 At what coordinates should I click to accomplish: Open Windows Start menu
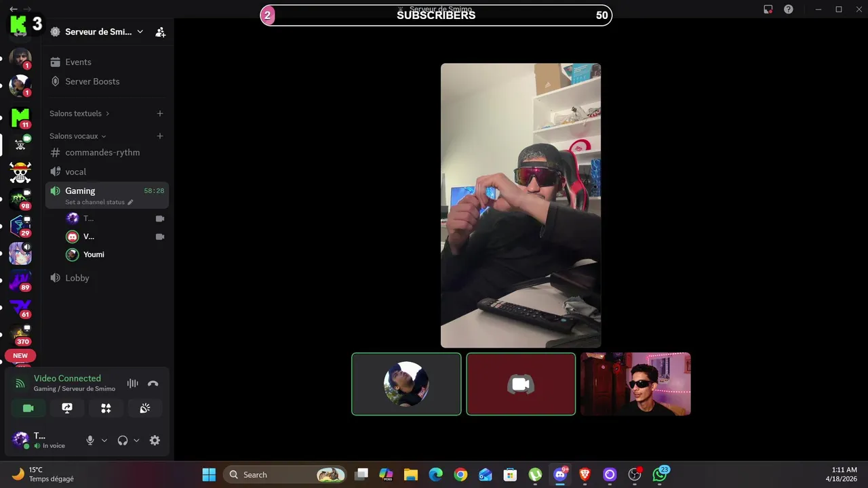(209, 474)
